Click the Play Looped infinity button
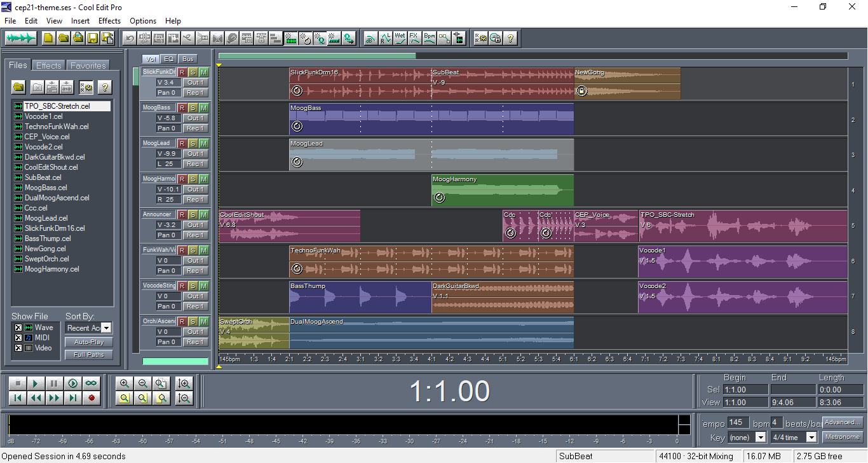The image size is (868, 463). 92,384
